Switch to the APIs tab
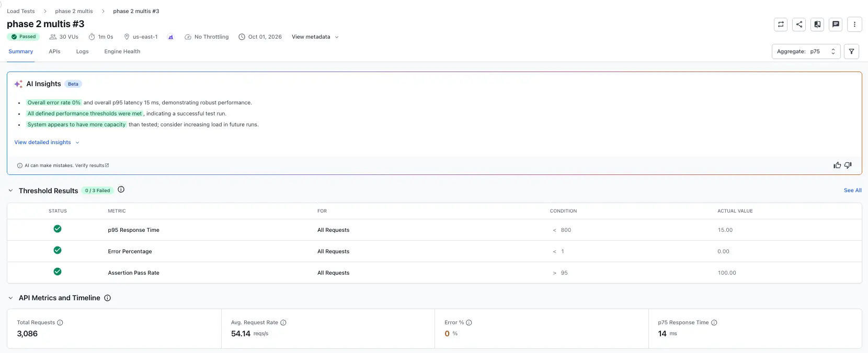 (x=54, y=52)
